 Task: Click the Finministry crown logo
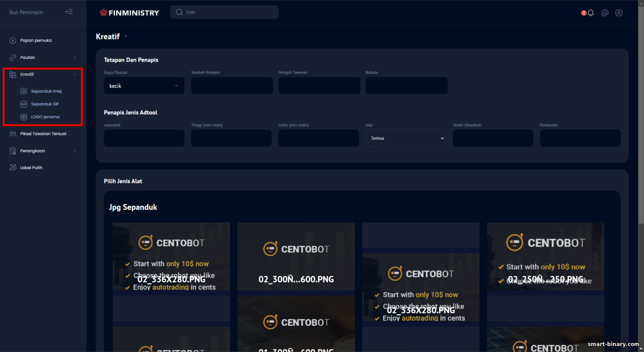(x=103, y=12)
